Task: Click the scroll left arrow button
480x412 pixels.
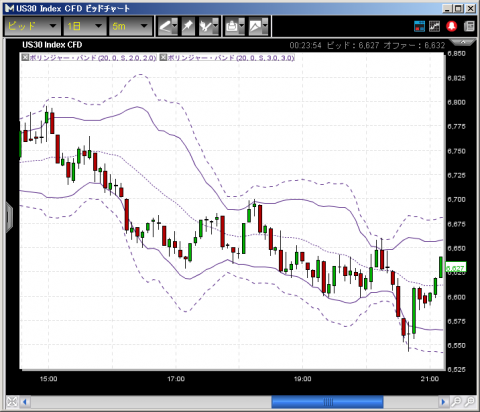Action: (x=25, y=402)
